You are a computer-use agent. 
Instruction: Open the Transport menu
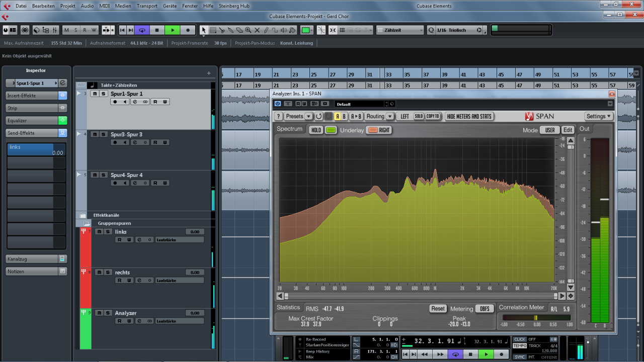tap(147, 6)
